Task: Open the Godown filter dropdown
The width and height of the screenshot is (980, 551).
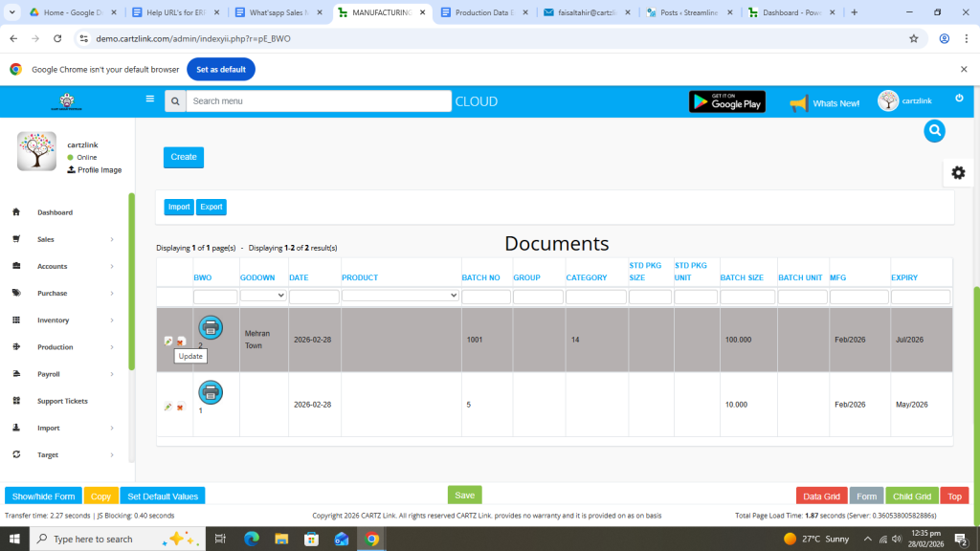Action: click(x=263, y=296)
